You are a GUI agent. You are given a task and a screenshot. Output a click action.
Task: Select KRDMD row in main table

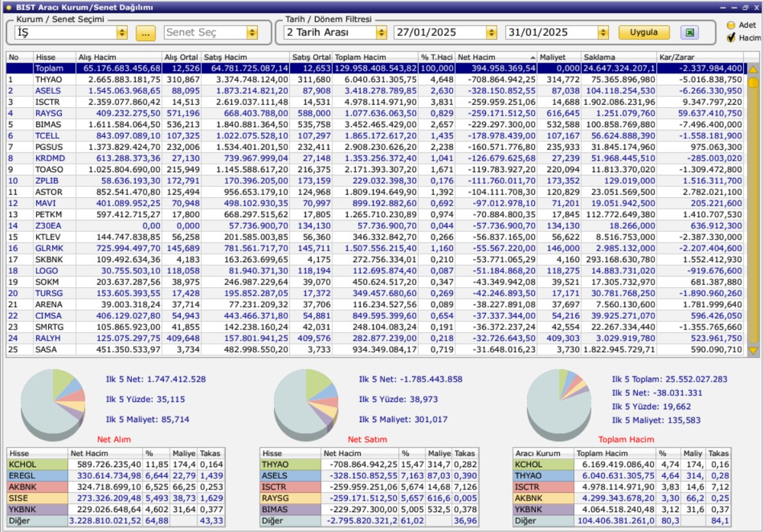375,158
